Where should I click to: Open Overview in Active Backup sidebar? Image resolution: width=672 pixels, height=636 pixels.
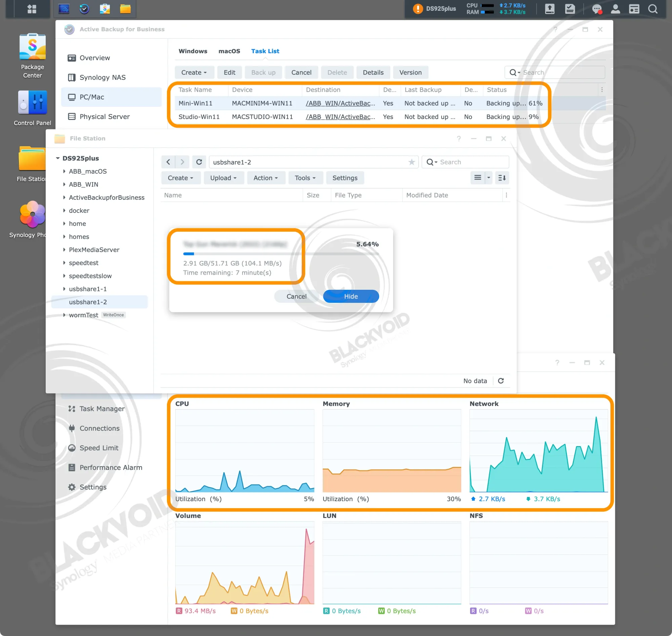pyautogui.click(x=112, y=58)
